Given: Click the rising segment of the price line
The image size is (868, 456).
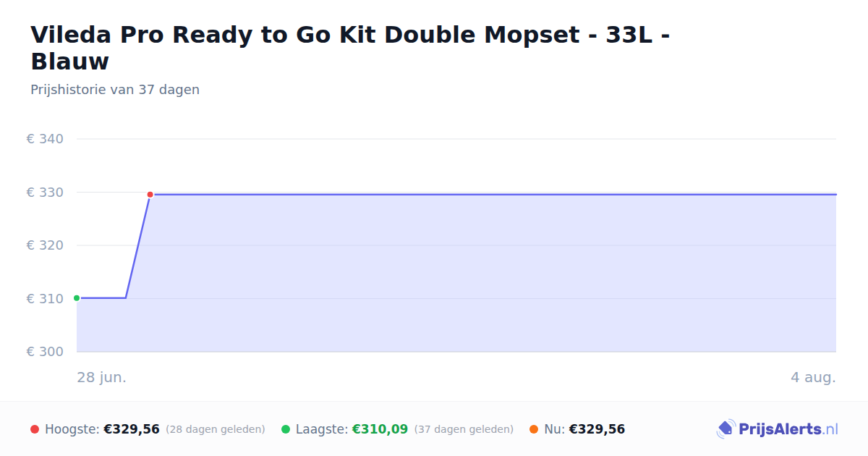Looking at the screenshot, I should [137, 246].
